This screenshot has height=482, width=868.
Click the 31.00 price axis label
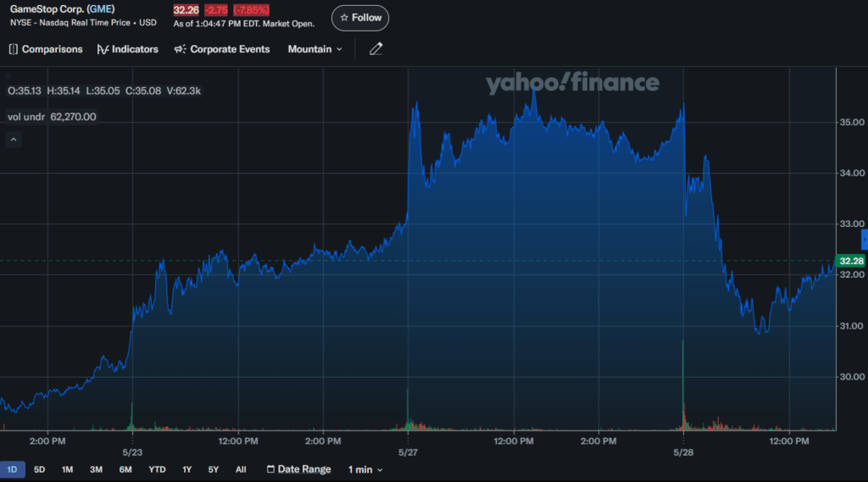click(852, 326)
